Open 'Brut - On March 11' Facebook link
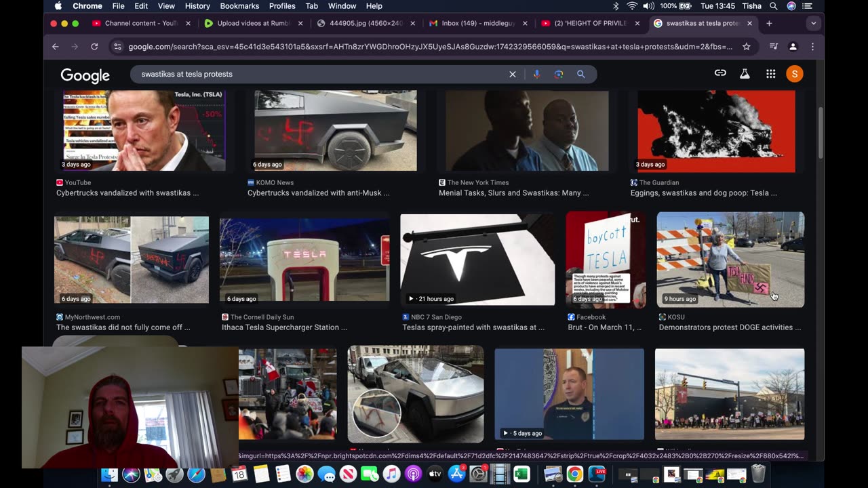The image size is (868, 488). [604, 327]
